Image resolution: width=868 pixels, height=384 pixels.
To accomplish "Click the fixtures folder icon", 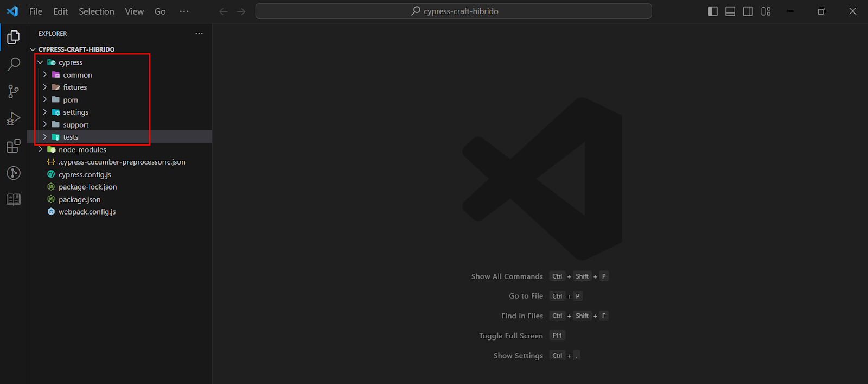I will coord(56,87).
